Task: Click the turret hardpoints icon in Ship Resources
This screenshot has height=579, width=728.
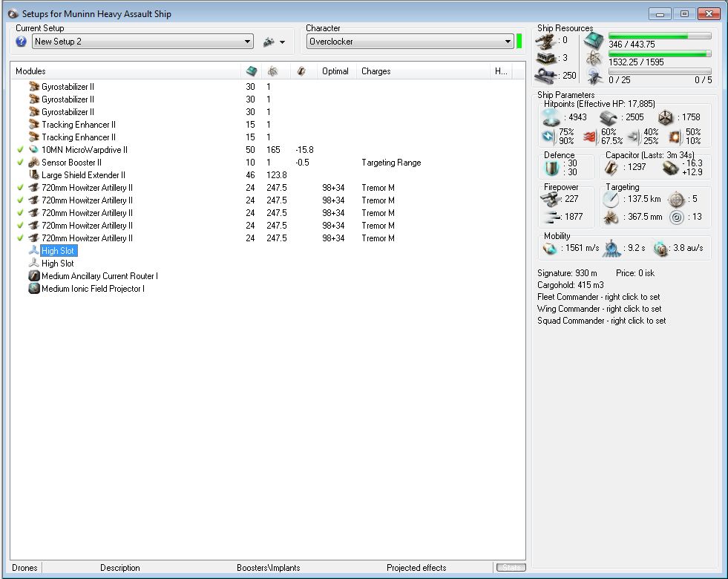Action: click(x=545, y=42)
